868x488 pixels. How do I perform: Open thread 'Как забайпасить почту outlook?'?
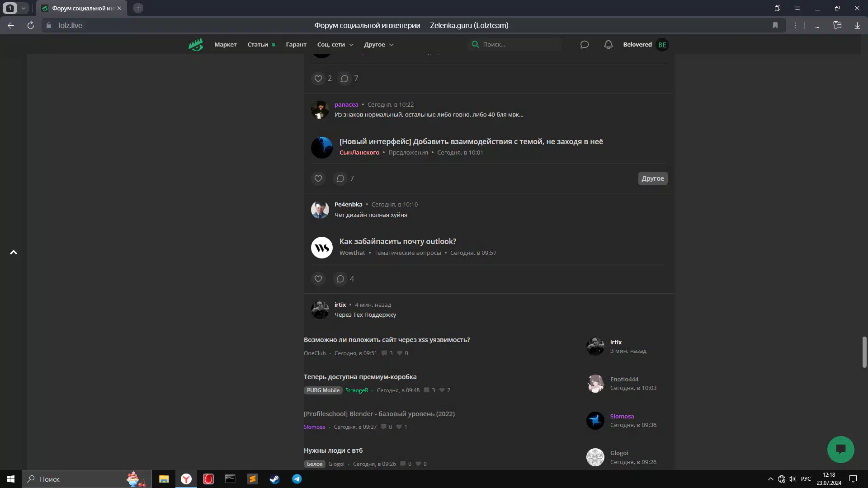[397, 241]
